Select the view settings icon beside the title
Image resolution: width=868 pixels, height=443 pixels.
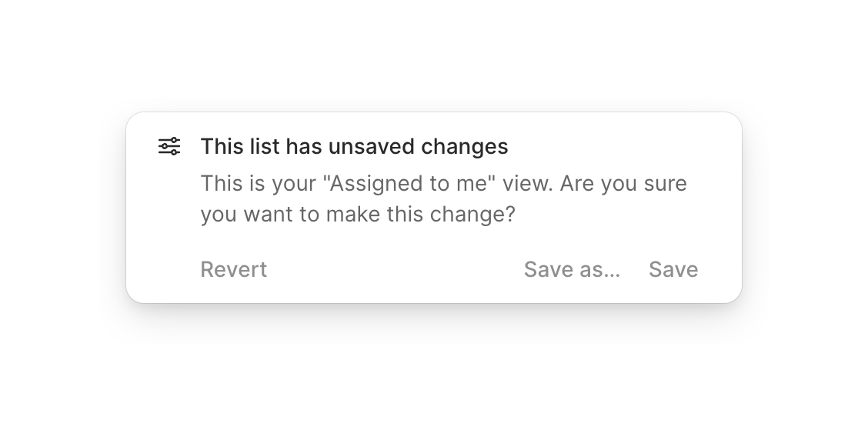coord(169,146)
